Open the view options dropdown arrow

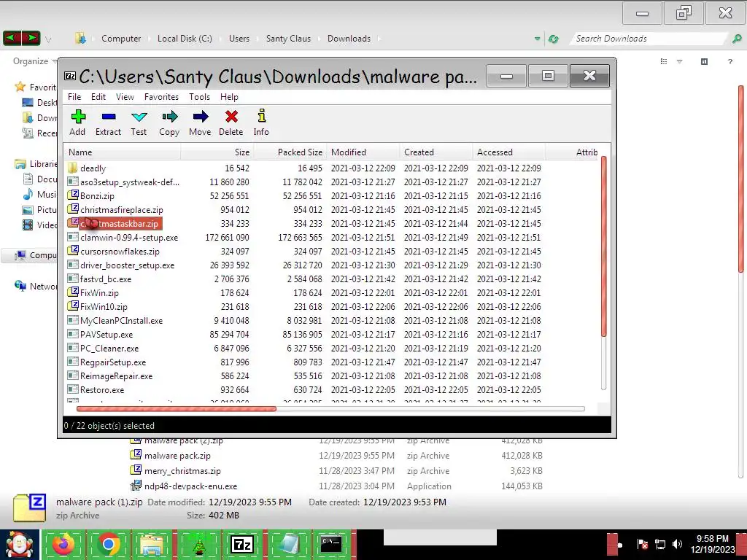pos(680,61)
